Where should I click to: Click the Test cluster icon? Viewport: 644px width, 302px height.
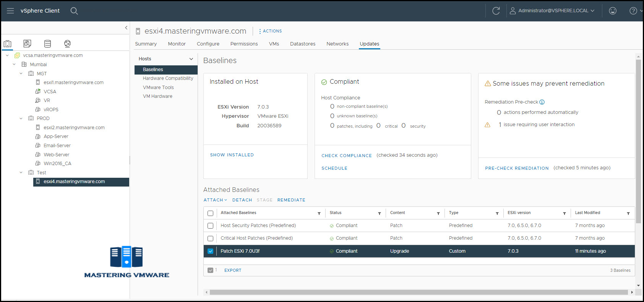pos(31,173)
